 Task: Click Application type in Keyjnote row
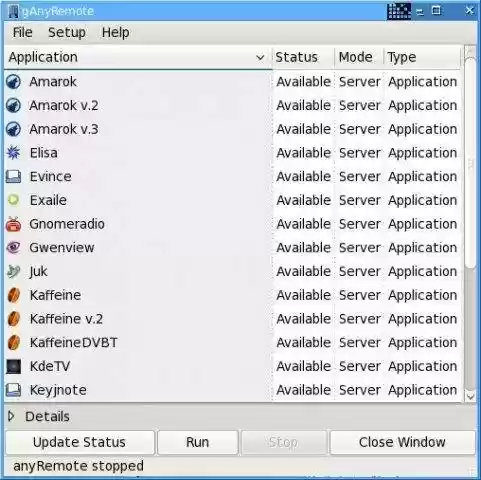422,390
